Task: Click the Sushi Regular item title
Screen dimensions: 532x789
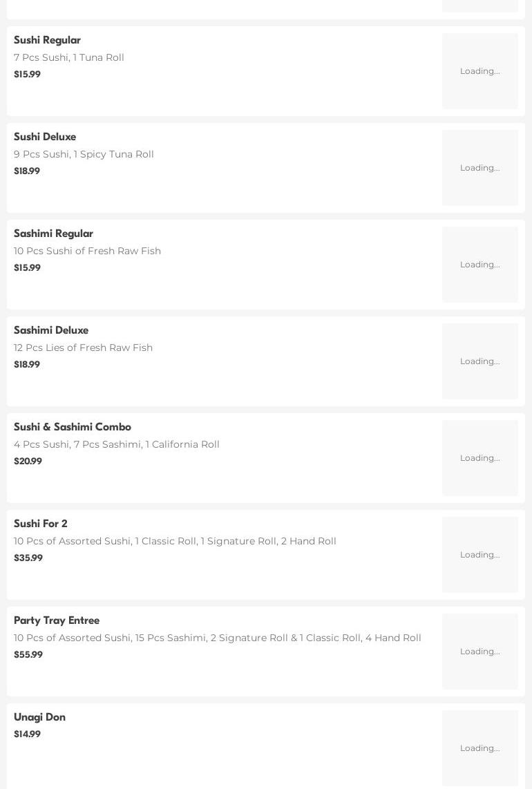Action: 47,40
